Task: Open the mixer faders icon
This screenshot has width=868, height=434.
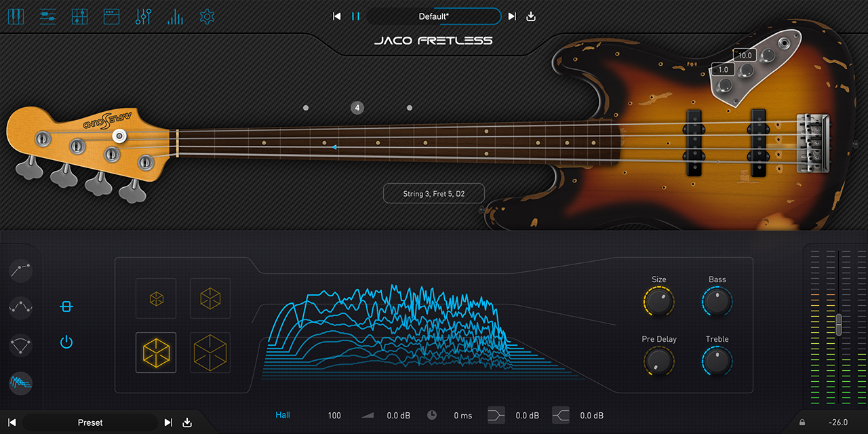Action: (x=143, y=16)
